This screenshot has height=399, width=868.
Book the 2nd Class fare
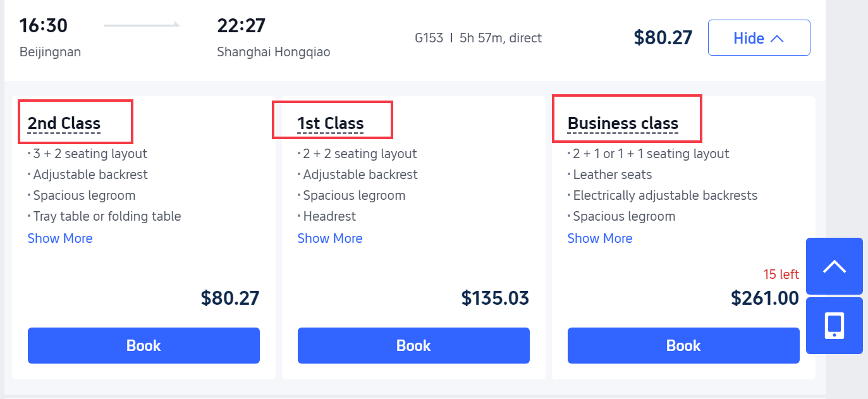(x=143, y=345)
